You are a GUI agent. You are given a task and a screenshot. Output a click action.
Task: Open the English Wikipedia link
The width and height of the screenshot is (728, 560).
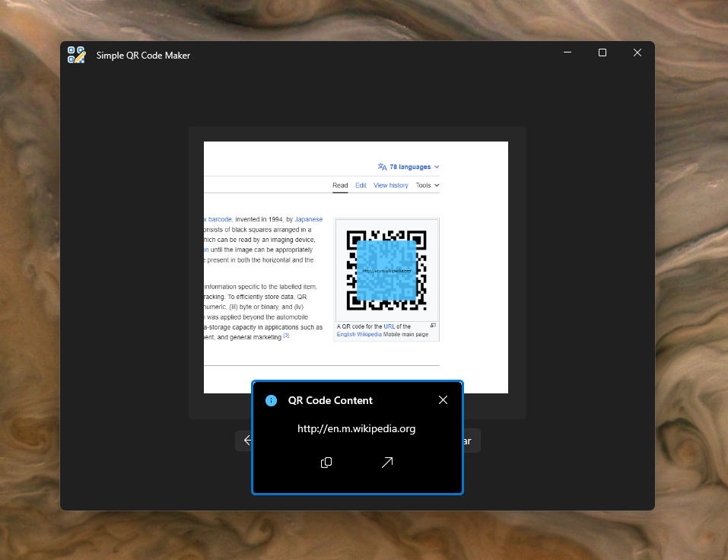[358, 334]
